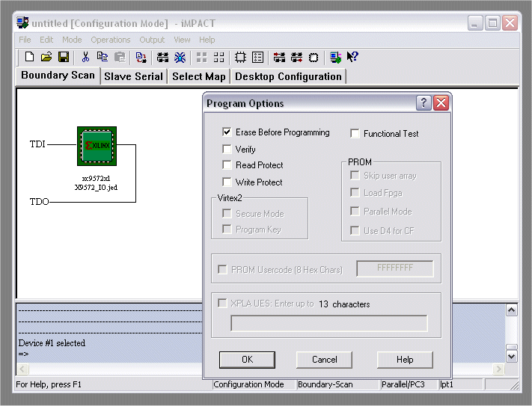The height and width of the screenshot is (406, 532).
Task: Click the computer cable connection icon
Action: (335, 58)
